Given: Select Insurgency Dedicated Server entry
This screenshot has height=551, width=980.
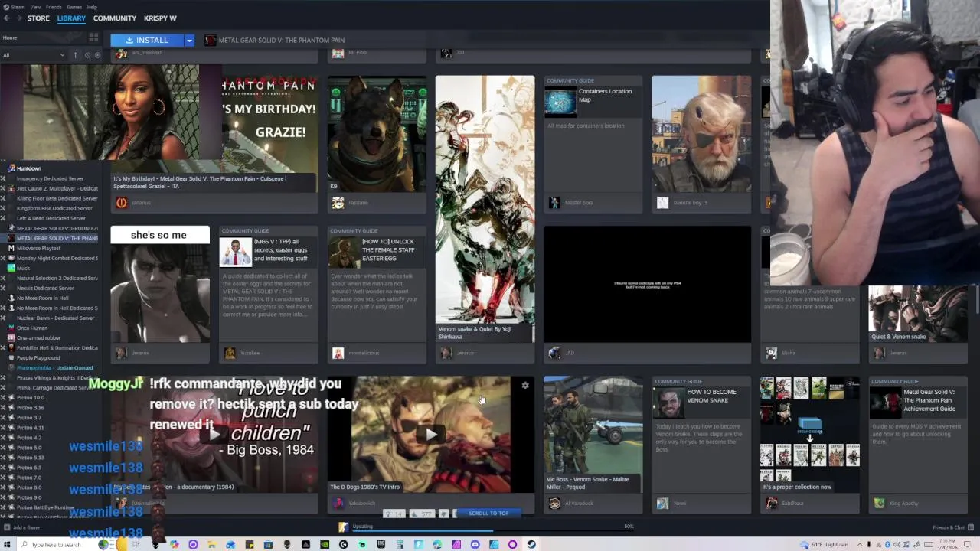Looking at the screenshot, I should pos(51,178).
